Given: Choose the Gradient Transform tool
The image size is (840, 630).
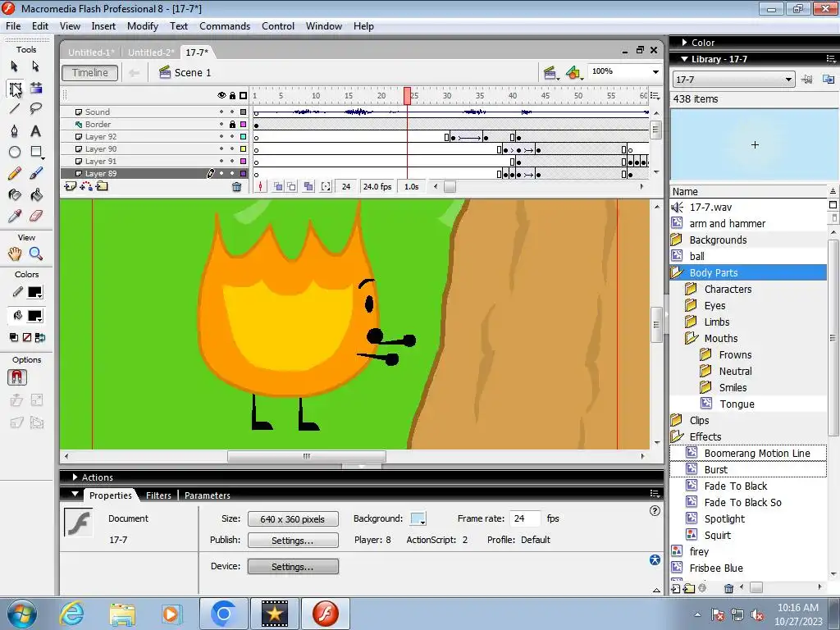Looking at the screenshot, I should pos(36,88).
